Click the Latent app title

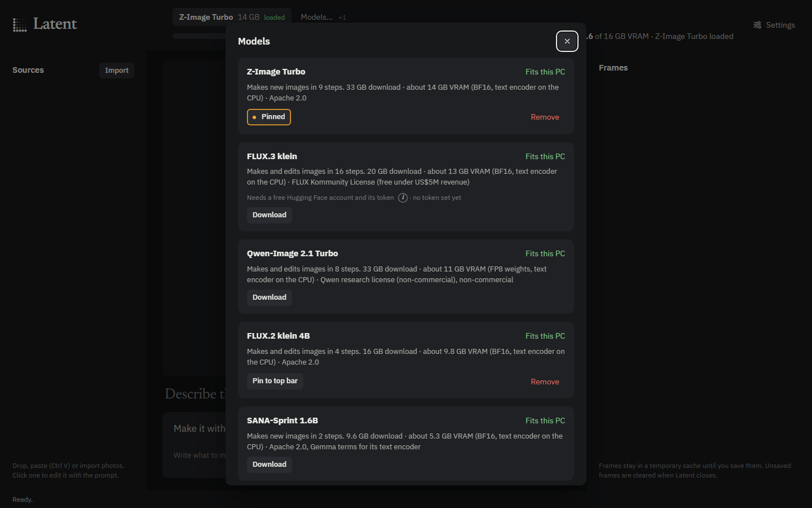[55, 24]
